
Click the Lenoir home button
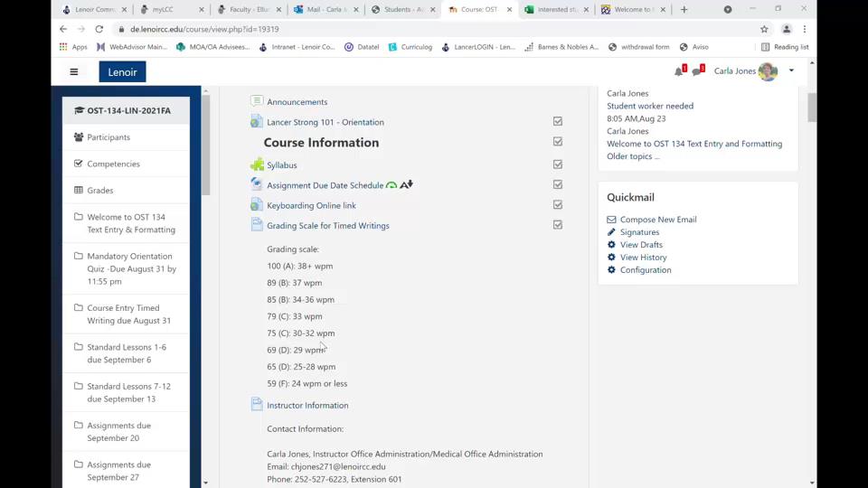coord(122,72)
